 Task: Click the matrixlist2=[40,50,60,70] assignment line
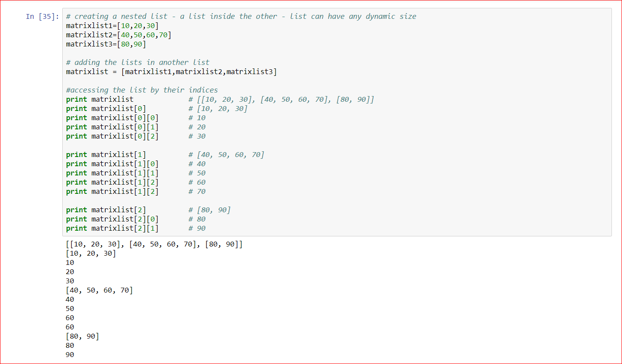tap(118, 35)
